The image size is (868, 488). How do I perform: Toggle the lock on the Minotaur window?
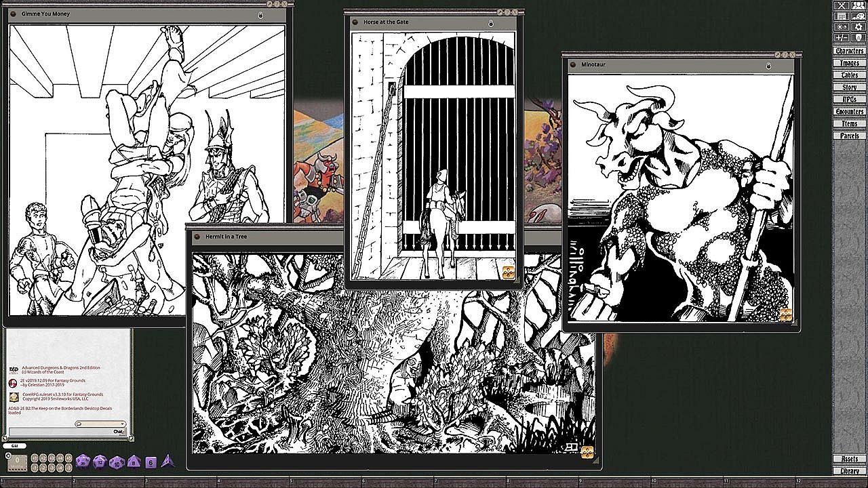point(768,66)
